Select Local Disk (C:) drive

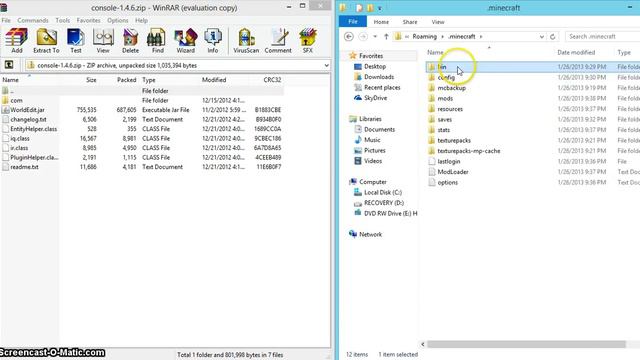(382, 192)
